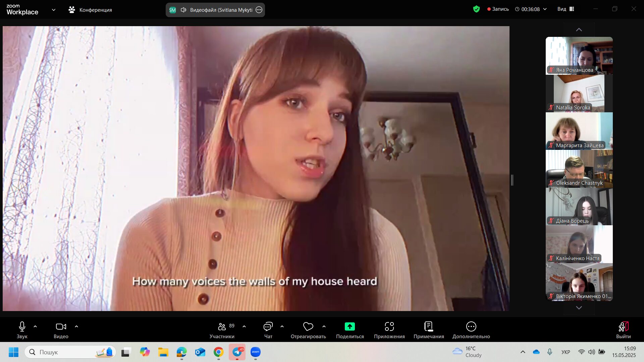Screen dimensions: 644x362
Task: Click the green Share screen icon
Action: tap(350, 326)
